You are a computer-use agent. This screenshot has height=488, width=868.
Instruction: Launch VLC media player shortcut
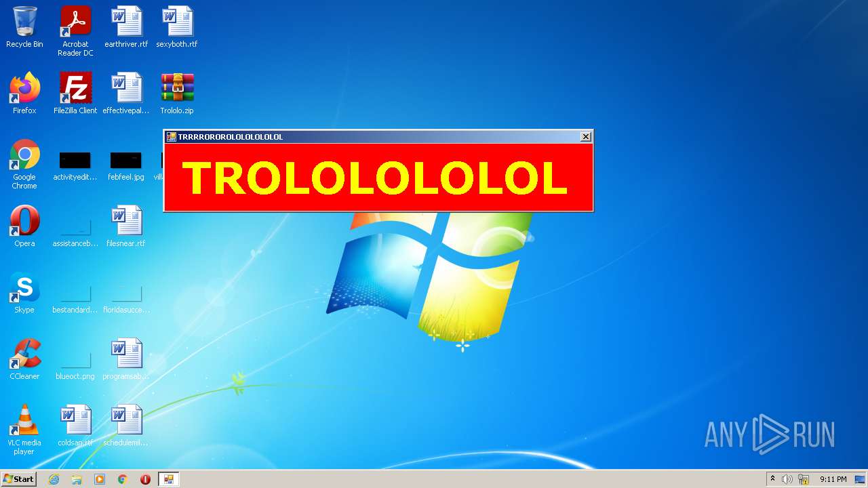[x=24, y=430]
